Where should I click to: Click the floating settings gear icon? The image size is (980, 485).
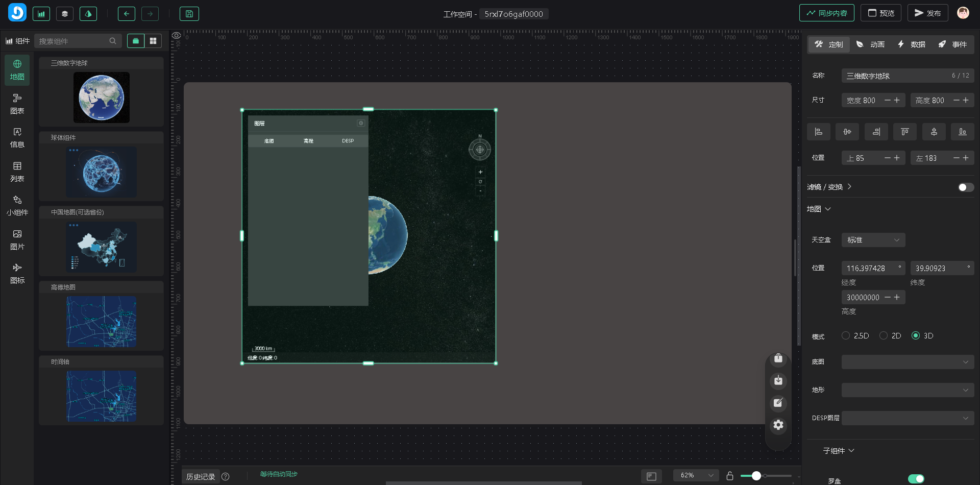click(778, 425)
